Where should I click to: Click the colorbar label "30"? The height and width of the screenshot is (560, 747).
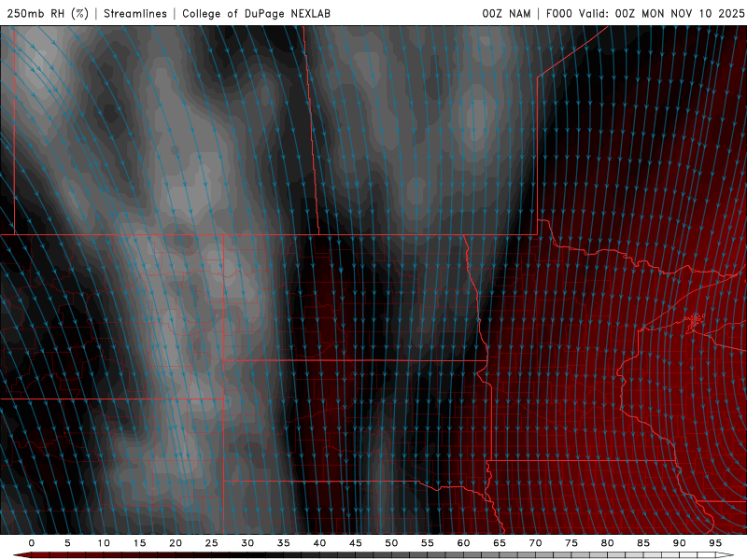coord(247,543)
